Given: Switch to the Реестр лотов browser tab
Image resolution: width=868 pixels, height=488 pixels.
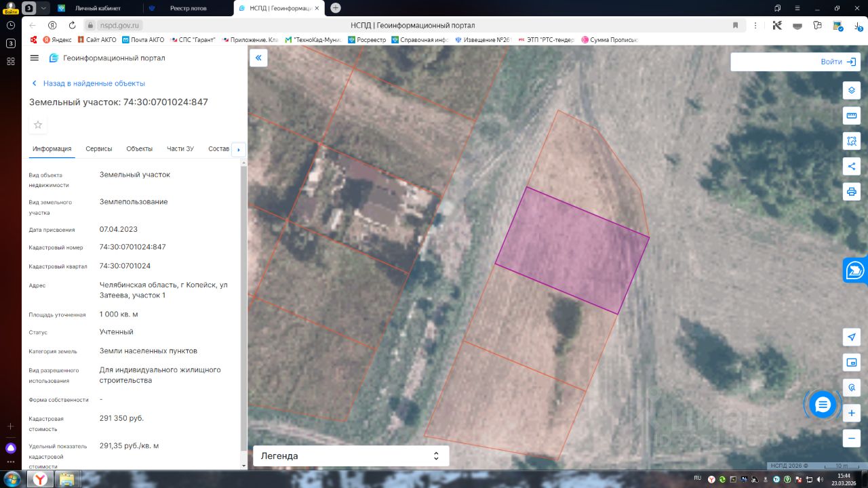Looking at the screenshot, I should (188, 8).
